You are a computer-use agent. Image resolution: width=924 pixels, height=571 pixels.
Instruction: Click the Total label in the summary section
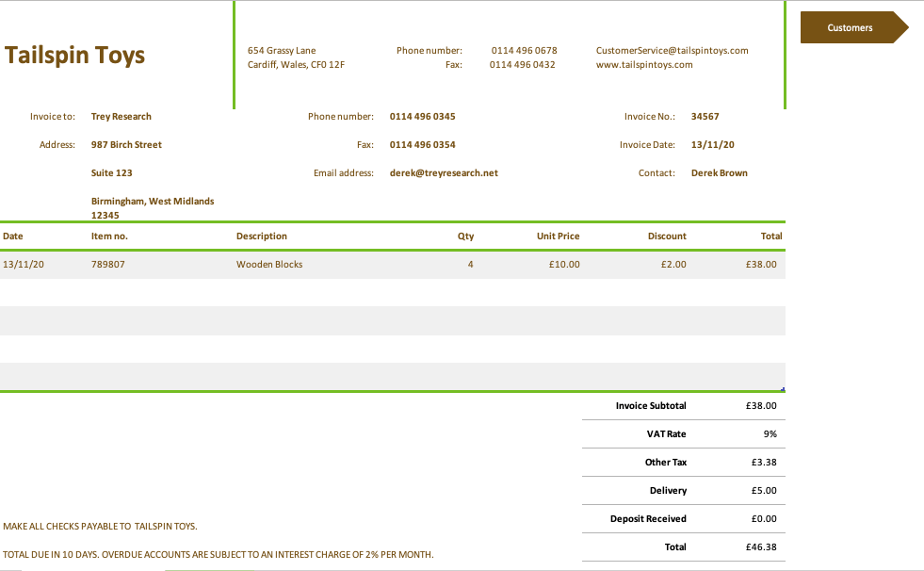point(675,547)
